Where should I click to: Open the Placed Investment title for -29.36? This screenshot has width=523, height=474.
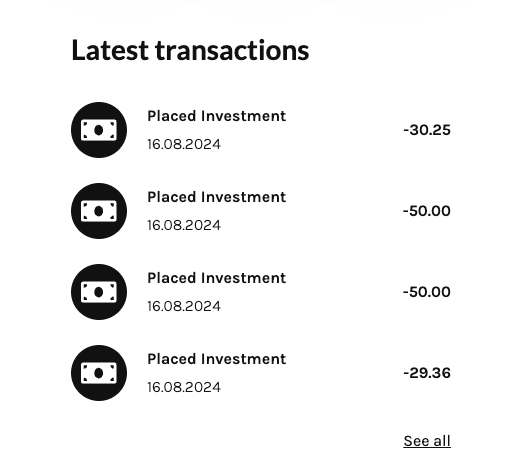pos(217,359)
